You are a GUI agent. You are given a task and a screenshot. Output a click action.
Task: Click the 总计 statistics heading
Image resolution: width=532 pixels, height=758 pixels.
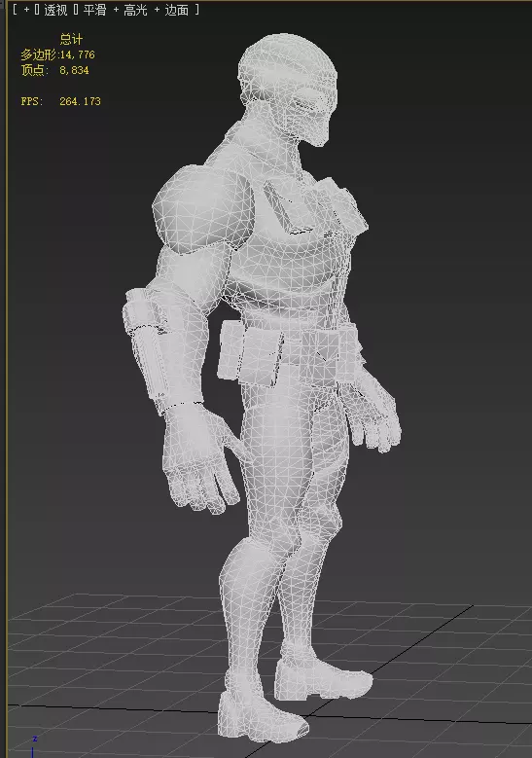click(x=71, y=39)
